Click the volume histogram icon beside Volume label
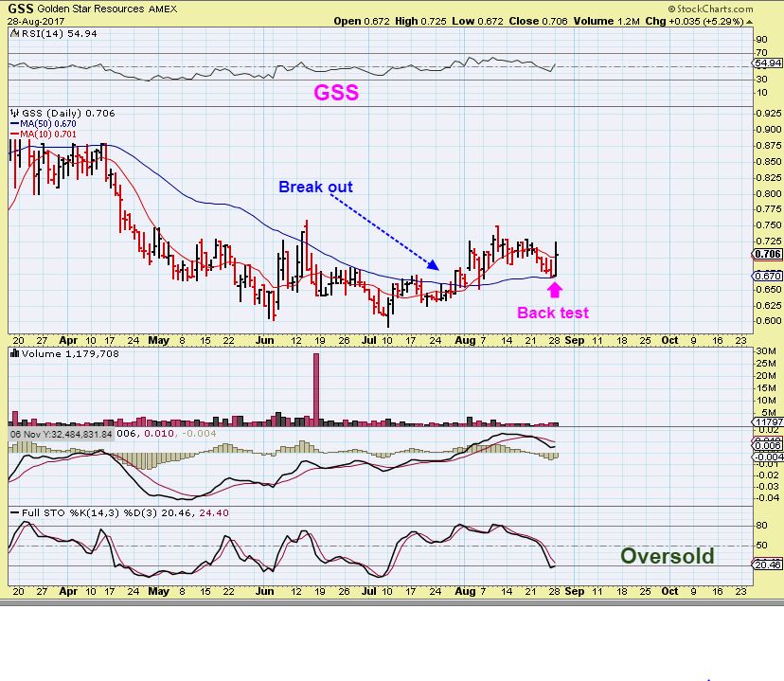The height and width of the screenshot is (681, 784). 14,353
